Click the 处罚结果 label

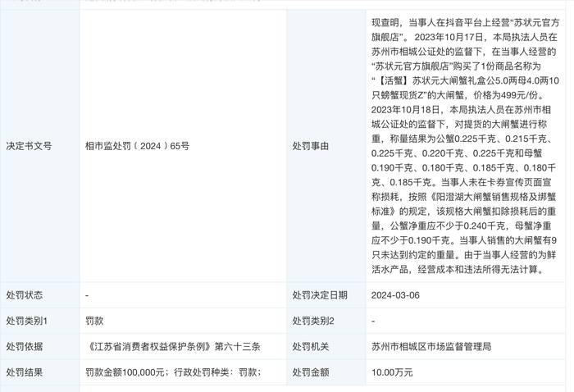point(25,372)
